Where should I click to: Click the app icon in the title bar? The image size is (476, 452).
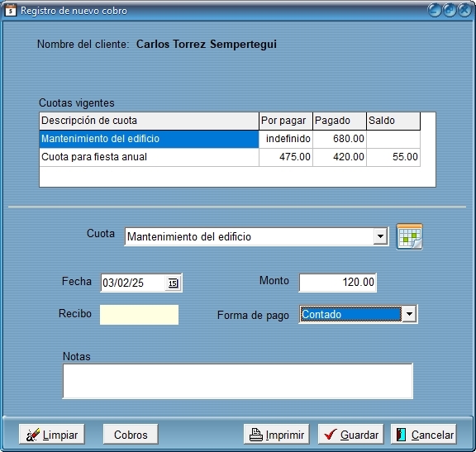point(10,11)
